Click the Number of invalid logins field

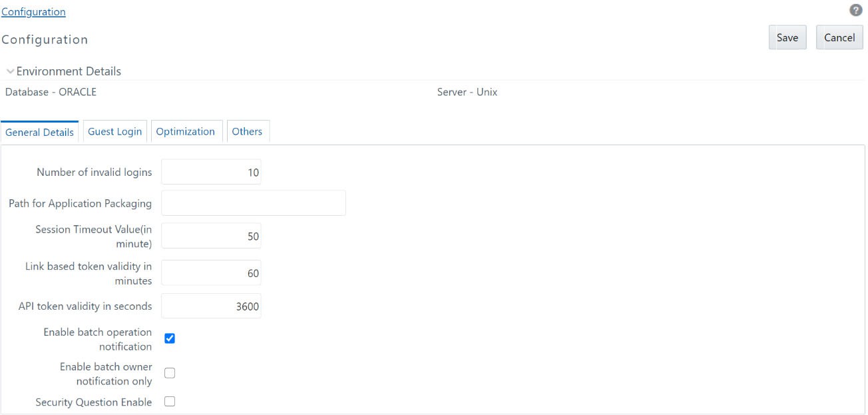pyautogui.click(x=211, y=171)
